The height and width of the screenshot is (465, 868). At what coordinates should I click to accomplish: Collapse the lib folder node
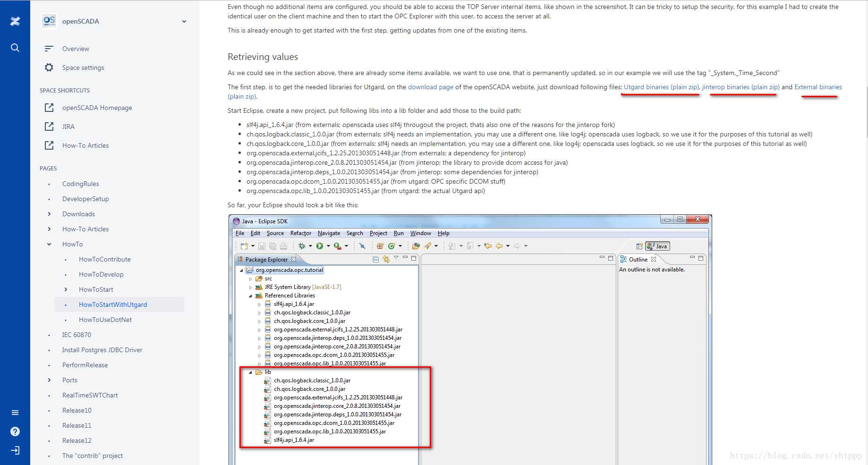[251, 372]
